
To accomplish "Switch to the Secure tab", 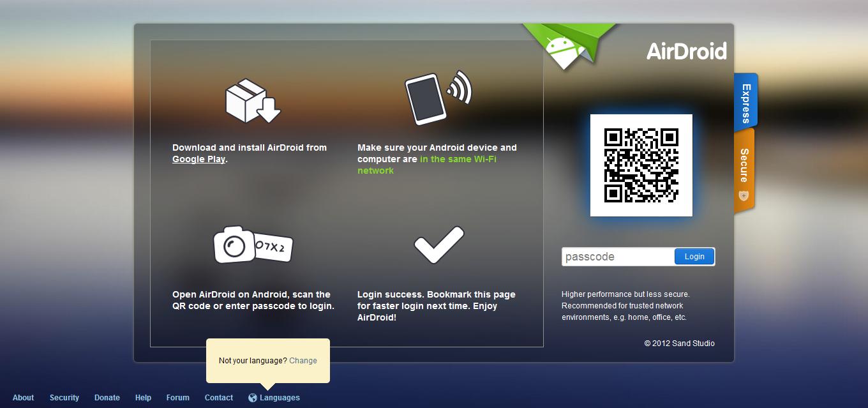I will [744, 169].
